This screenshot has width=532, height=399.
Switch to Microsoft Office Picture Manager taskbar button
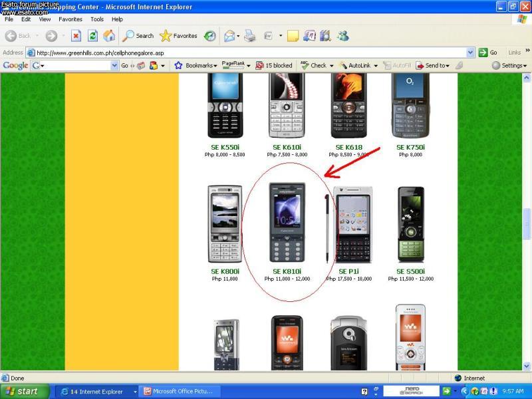180,392
